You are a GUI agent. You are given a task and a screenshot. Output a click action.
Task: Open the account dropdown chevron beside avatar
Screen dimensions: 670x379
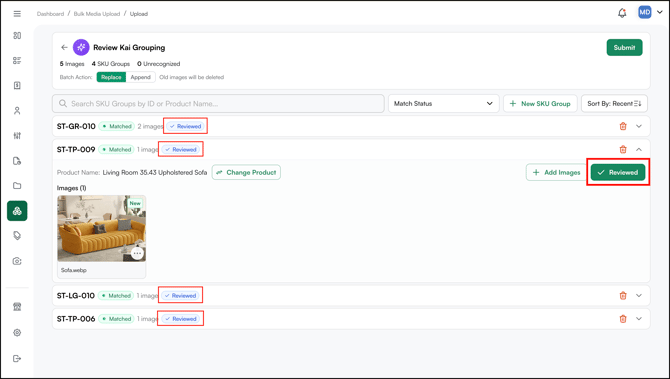pos(660,12)
